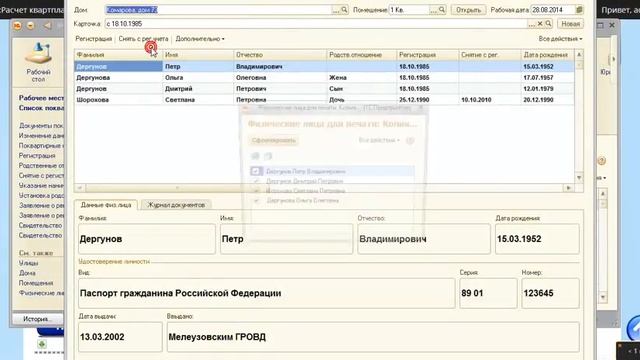
Task: Click the select ellipsis in the Помещение field
Action: 433,10
